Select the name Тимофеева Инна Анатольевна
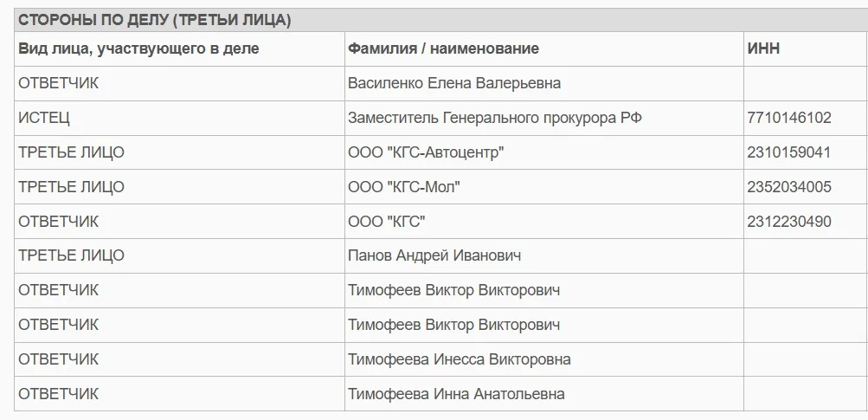 pos(456,394)
